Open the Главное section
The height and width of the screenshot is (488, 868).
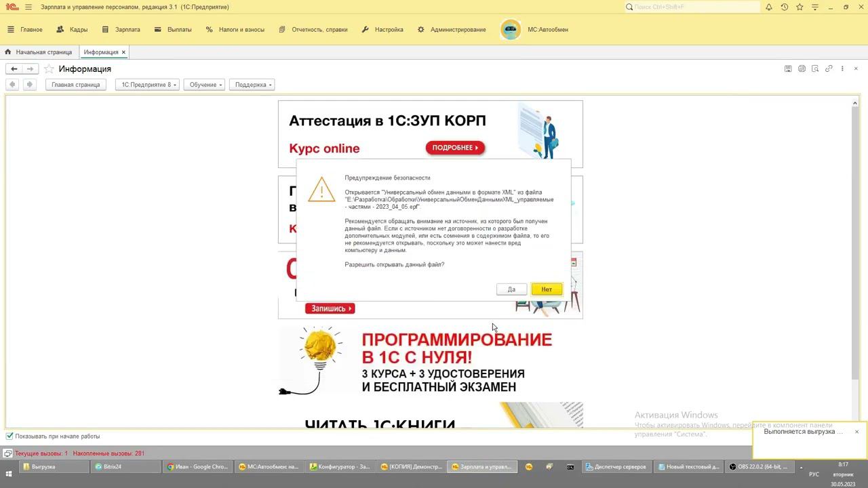pos(25,30)
